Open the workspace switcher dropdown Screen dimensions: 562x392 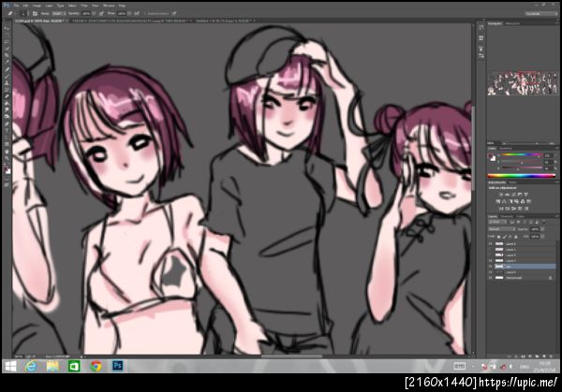click(541, 13)
